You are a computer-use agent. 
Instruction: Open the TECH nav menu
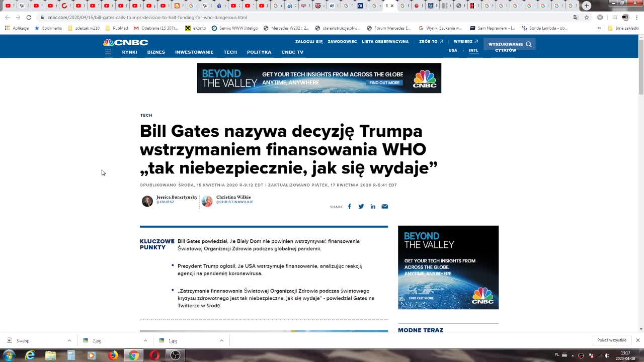[x=230, y=52]
